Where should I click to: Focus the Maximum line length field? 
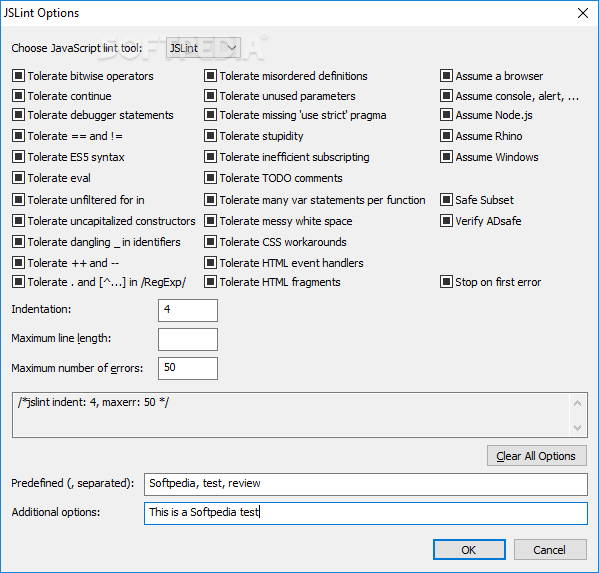pos(188,339)
